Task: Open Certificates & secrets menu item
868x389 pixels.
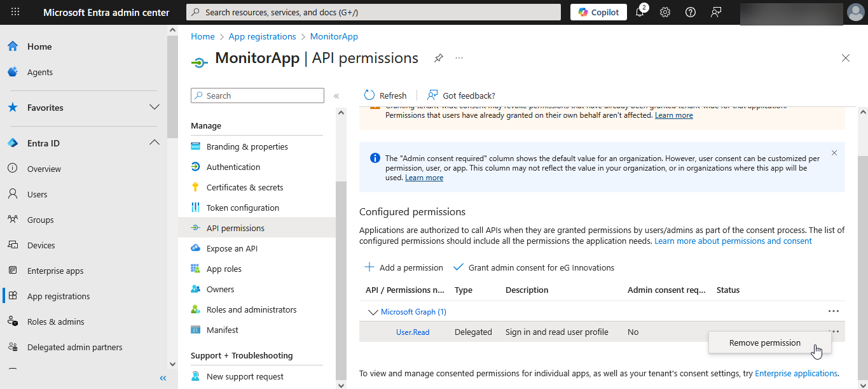Action: point(245,187)
